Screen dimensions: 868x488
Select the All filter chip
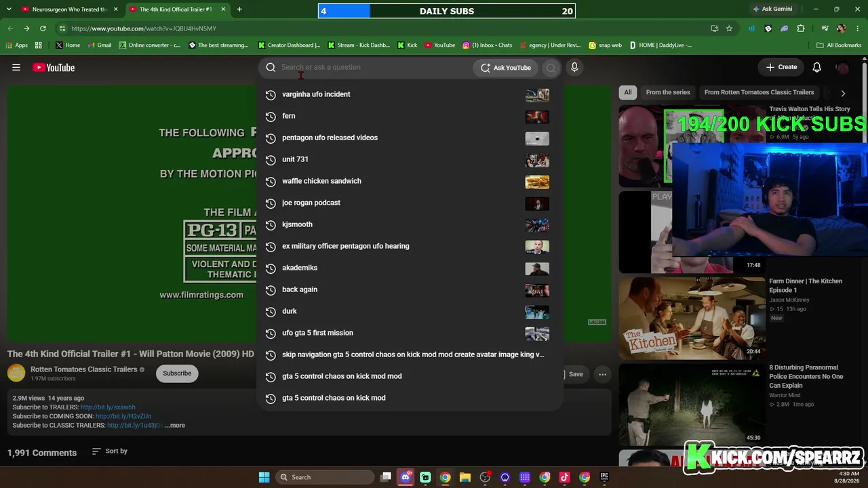(628, 92)
